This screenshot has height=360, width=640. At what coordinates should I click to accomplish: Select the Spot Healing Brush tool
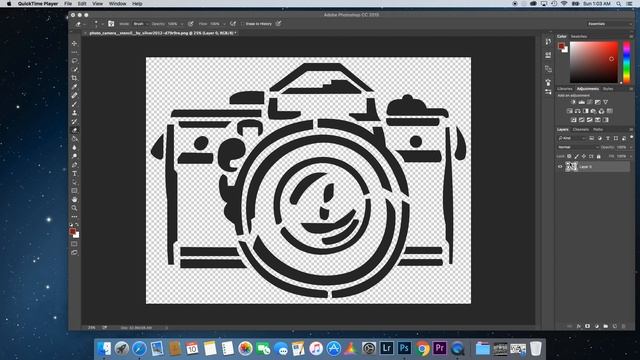pyautogui.click(x=74, y=96)
